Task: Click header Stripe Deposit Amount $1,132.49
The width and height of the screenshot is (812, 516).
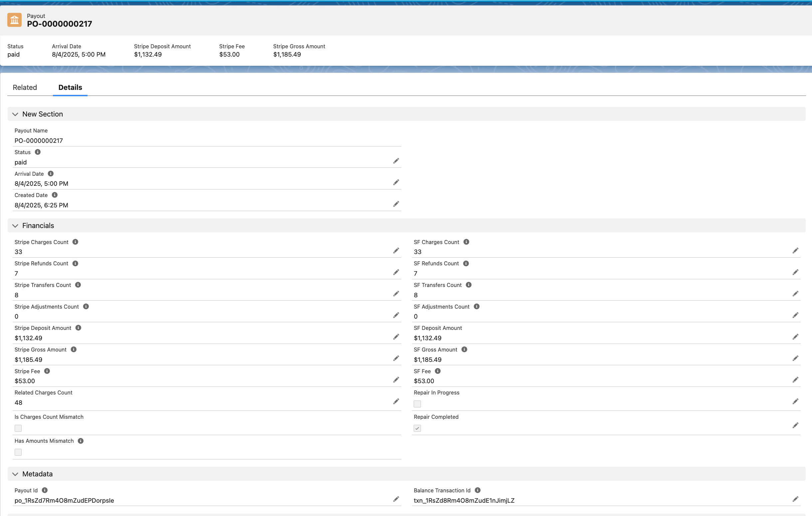Action: [148, 54]
